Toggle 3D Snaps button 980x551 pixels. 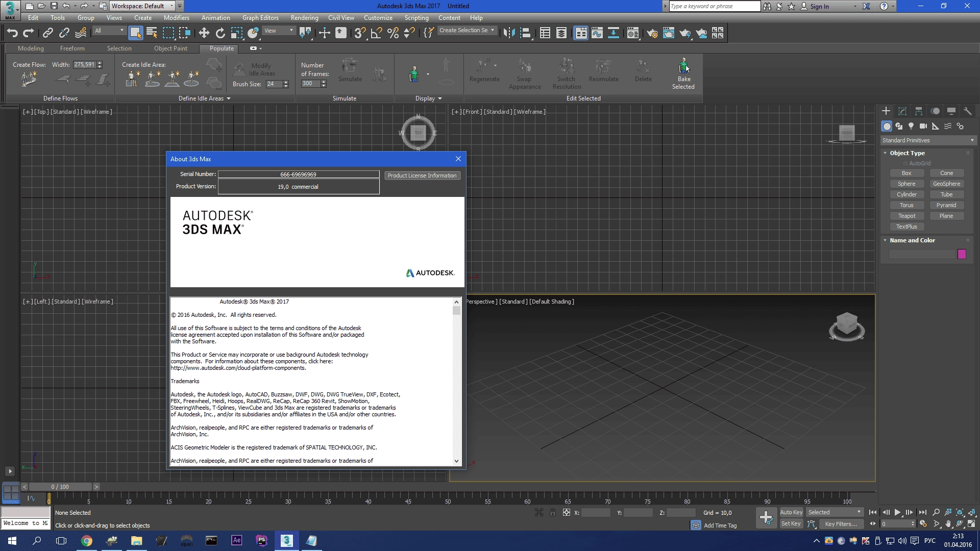click(360, 33)
